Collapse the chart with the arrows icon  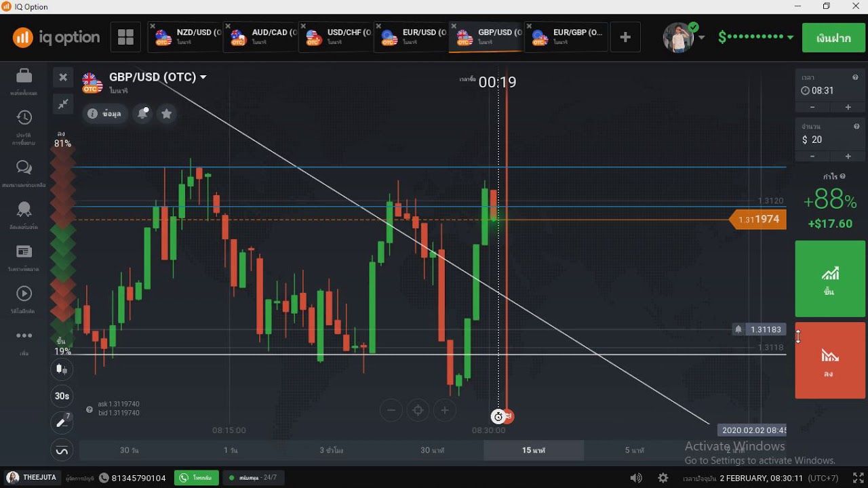pos(62,104)
